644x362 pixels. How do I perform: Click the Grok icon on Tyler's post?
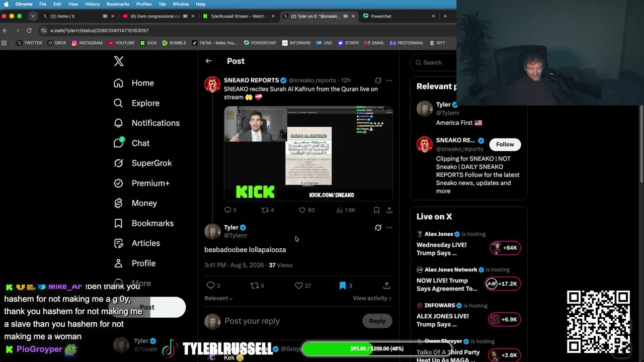point(378,228)
